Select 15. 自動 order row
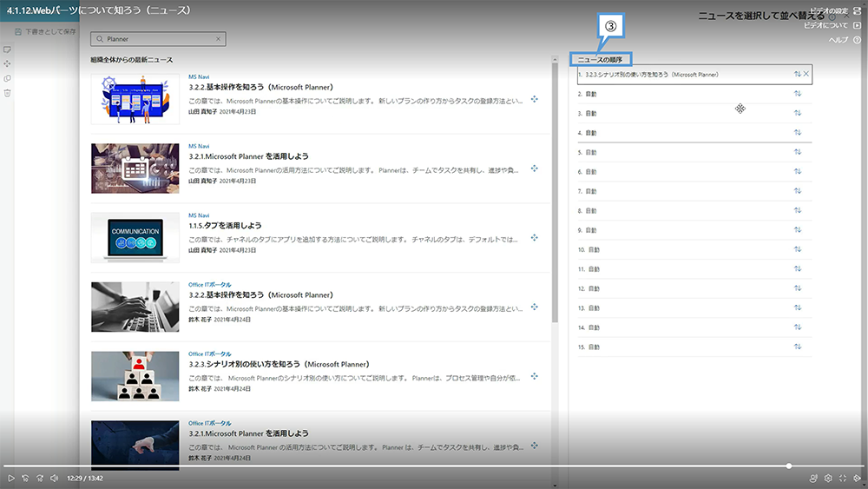The height and width of the screenshot is (489, 868). pos(694,347)
